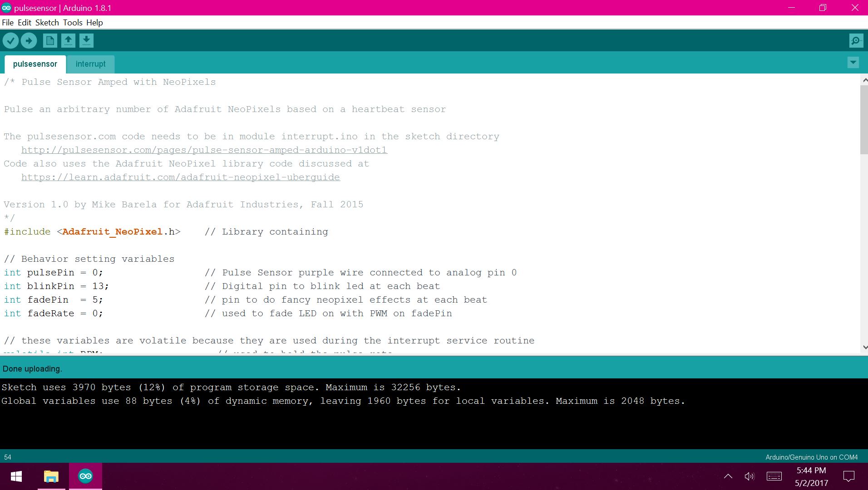Click the 'Global variables use 88 bytes' console line
The width and height of the screenshot is (868, 490).
(343, 401)
